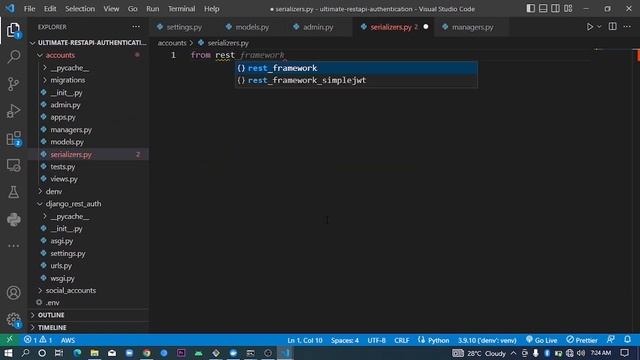Open the File menu
The height and width of the screenshot is (360, 640).
point(29,9)
